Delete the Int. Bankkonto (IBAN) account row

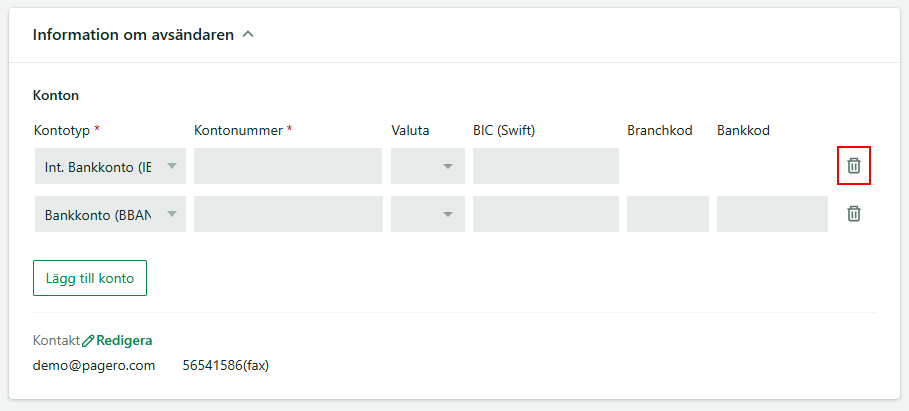(x=854, y=166)
